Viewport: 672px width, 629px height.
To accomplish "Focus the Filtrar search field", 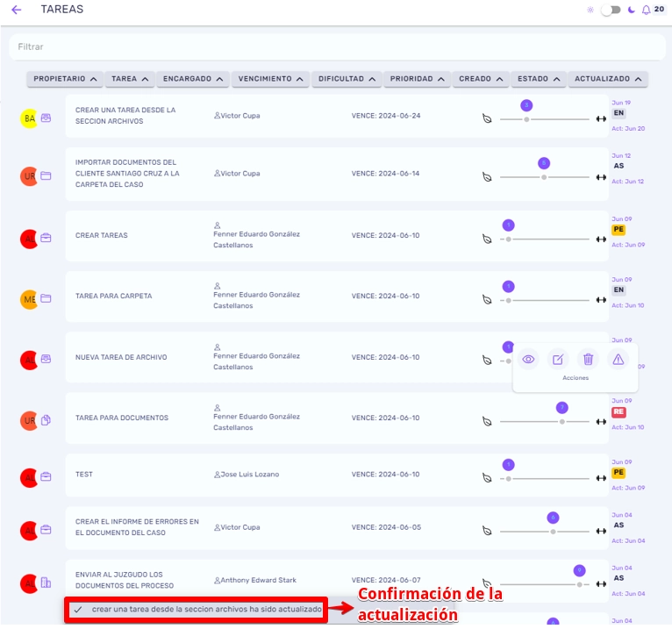I will pyautogui.click(x=337, y=46).
